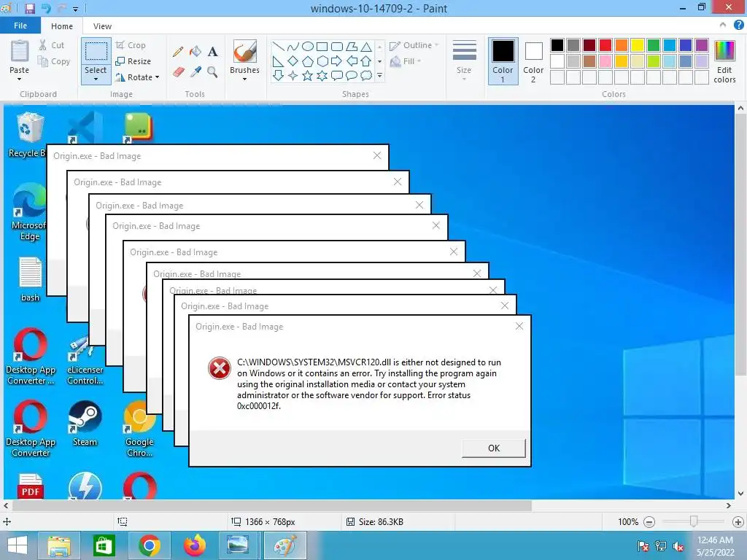Click the Undo icon in title bar
This screenshot has width=747, height=560.
coord(46,8)
